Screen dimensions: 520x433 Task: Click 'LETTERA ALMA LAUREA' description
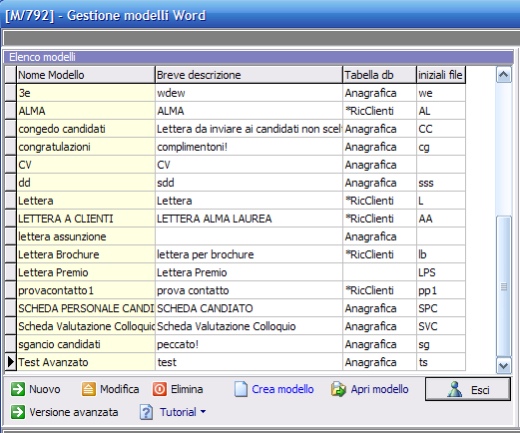[x=249, y=219]
